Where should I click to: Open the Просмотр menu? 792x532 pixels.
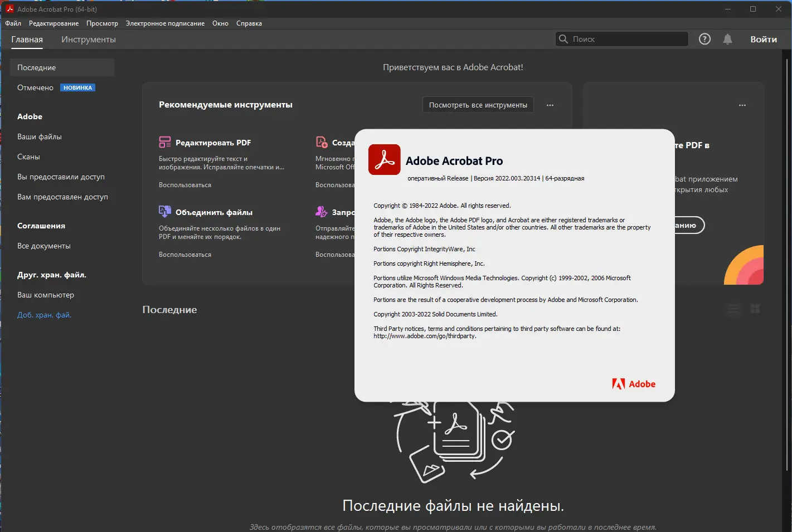[103, 23]
